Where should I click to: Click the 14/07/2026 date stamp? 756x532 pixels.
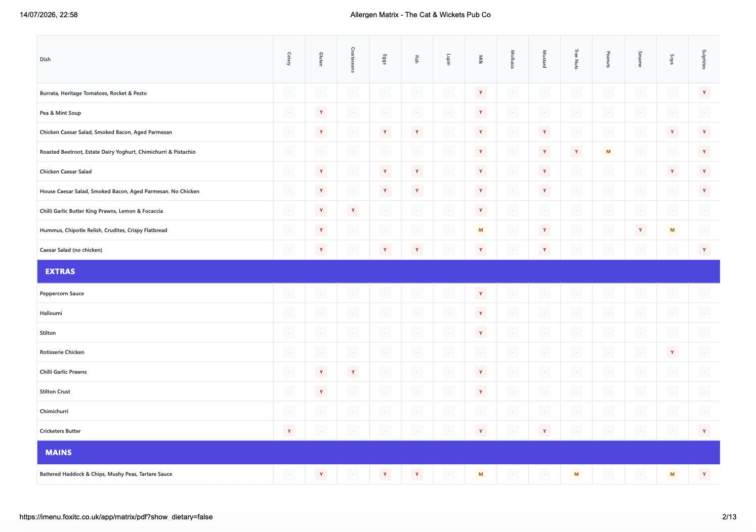(x=49, y=15)
